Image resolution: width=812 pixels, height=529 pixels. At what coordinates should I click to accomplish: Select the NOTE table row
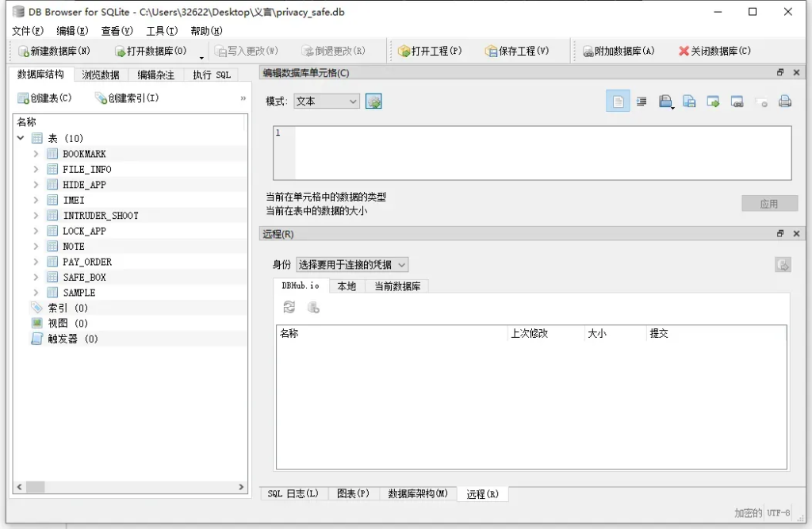(129, 246)
